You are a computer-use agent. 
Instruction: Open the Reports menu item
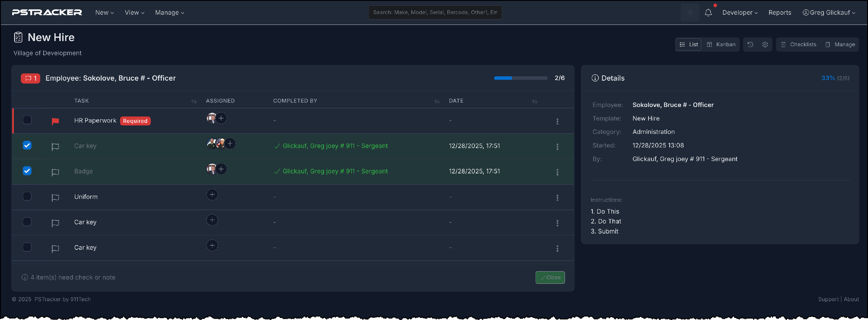779,13
